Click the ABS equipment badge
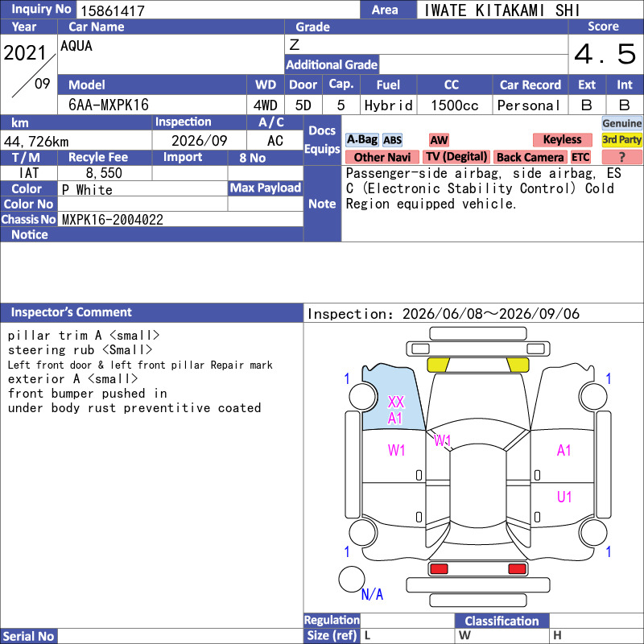644x644 pixels. (392, 140)
